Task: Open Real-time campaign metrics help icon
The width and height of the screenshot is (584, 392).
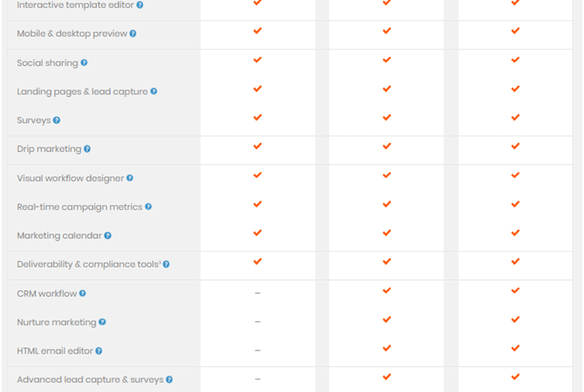Action: pyautogui.click(x=148, y=207)
